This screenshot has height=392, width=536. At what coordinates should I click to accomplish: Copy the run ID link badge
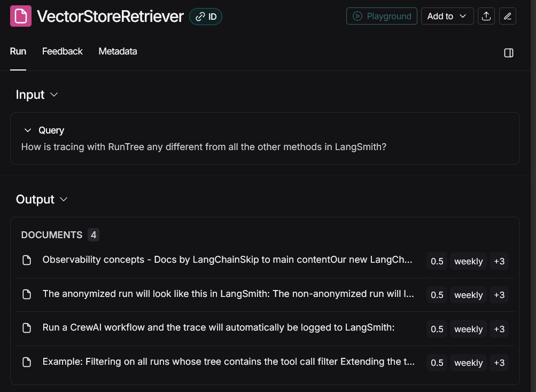[x=206, y=17]
